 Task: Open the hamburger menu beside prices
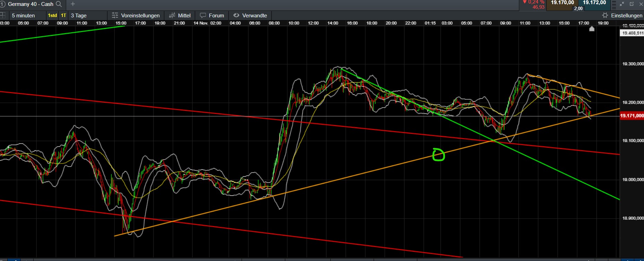(x=614, y=4)
